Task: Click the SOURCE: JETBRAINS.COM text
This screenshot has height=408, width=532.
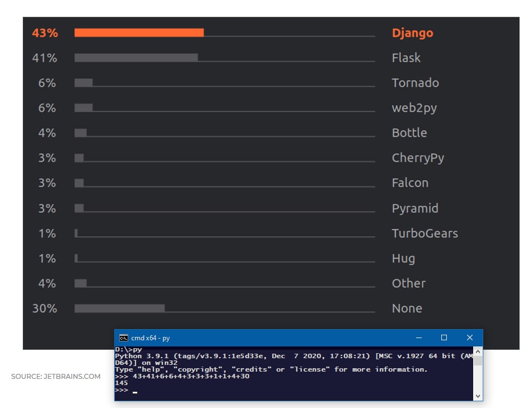Action: pos(55,377)
